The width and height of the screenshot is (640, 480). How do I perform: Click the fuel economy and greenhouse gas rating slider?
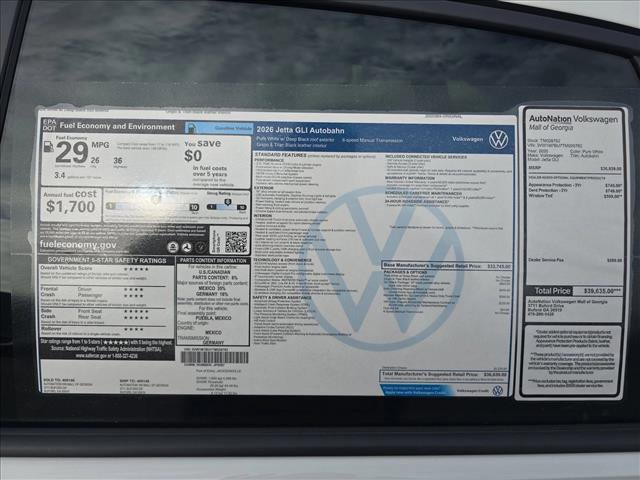tap(153, 207)
